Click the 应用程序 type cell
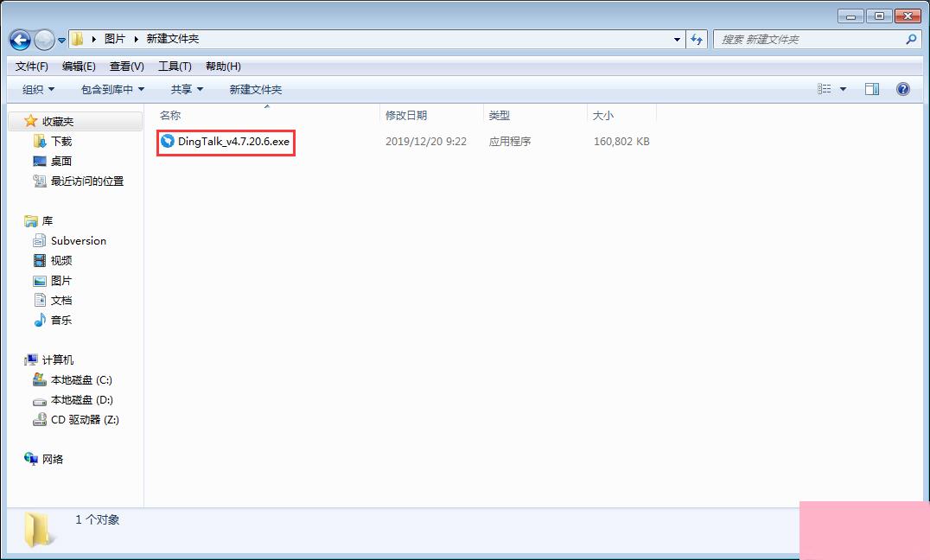This screenshot has width=930, height=560. click(509, 141)
